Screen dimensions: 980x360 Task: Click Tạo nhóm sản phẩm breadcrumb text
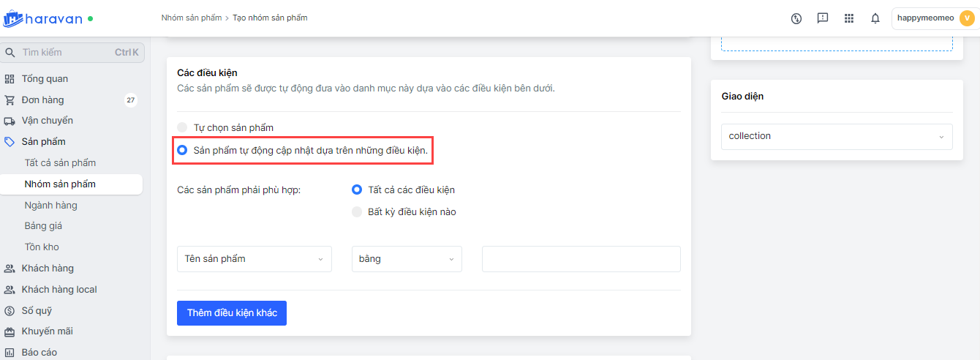pyautogui.click(x=270, y=18)
